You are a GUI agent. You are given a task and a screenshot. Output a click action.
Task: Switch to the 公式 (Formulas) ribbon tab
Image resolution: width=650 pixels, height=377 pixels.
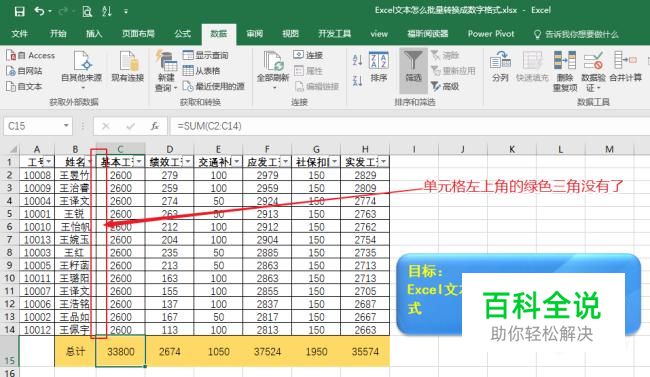click(x=182, y=34)
